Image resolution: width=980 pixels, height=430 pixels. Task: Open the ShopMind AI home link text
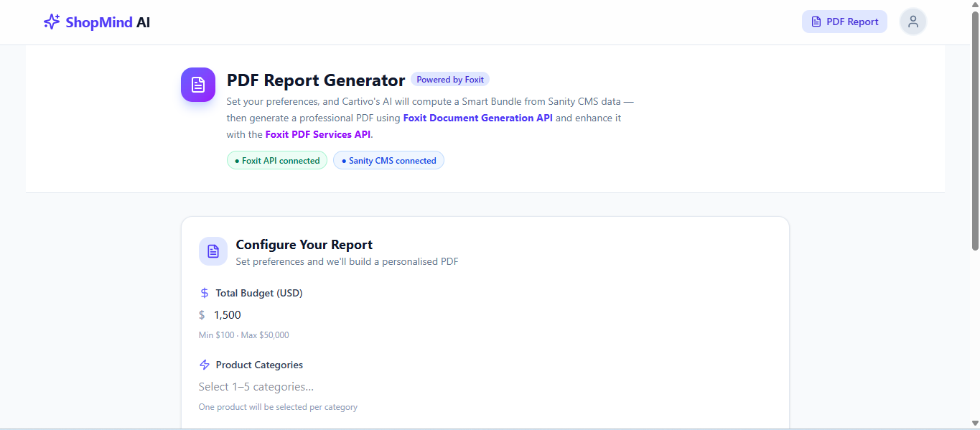pos(108,22)
